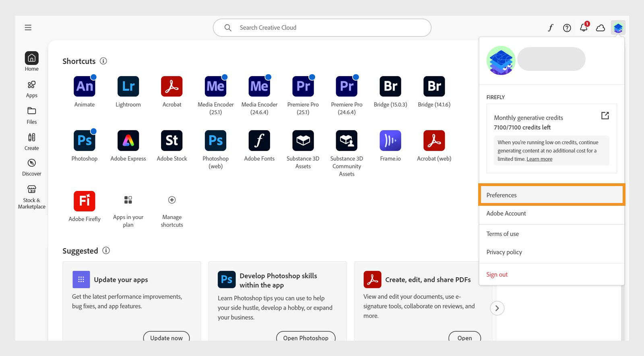Open Discover in sidebar
644x356 pixels.
32,168
